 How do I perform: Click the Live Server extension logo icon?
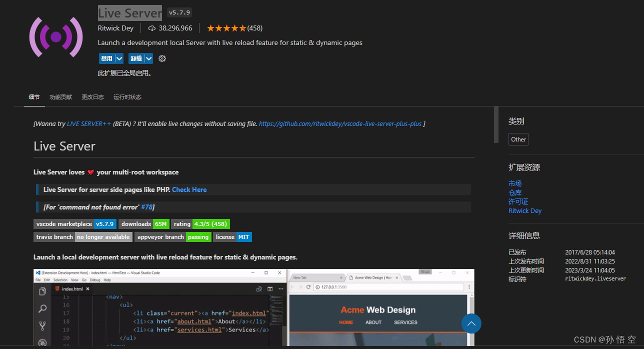56,37
